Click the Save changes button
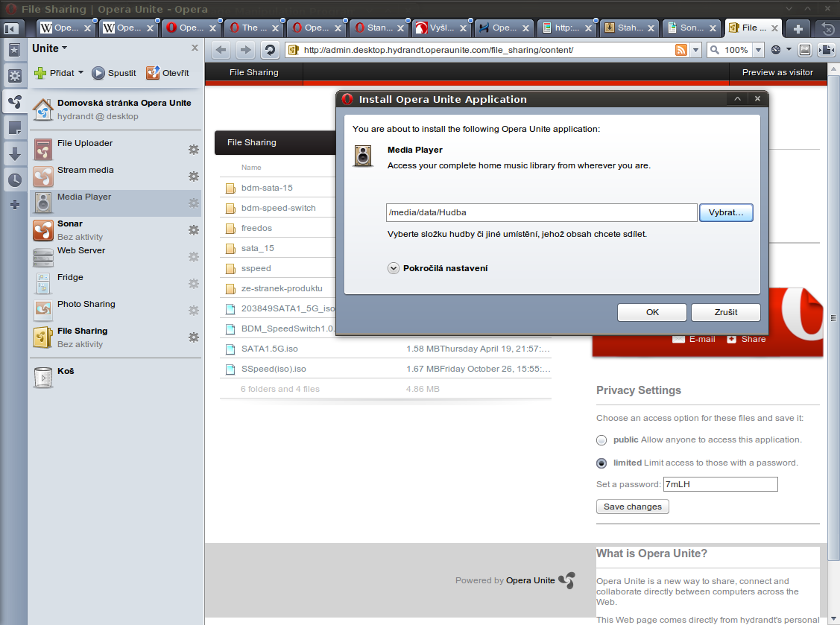The width and height of the screenshot is (840, 625). (633, 507)
